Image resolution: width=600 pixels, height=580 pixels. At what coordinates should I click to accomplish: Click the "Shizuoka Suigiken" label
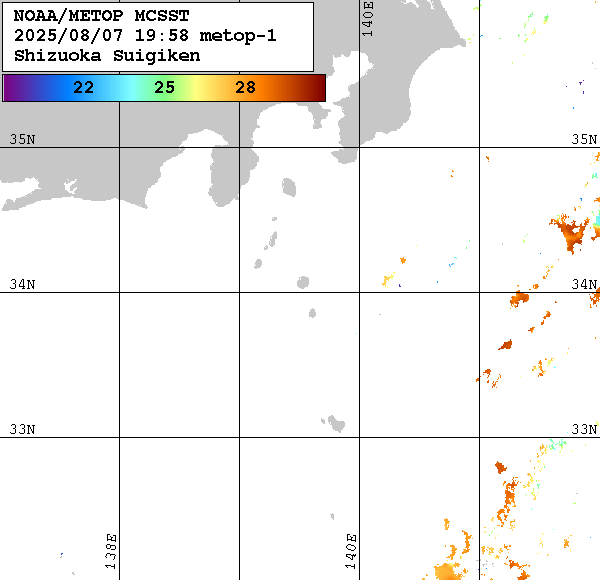tap(107, 56)
